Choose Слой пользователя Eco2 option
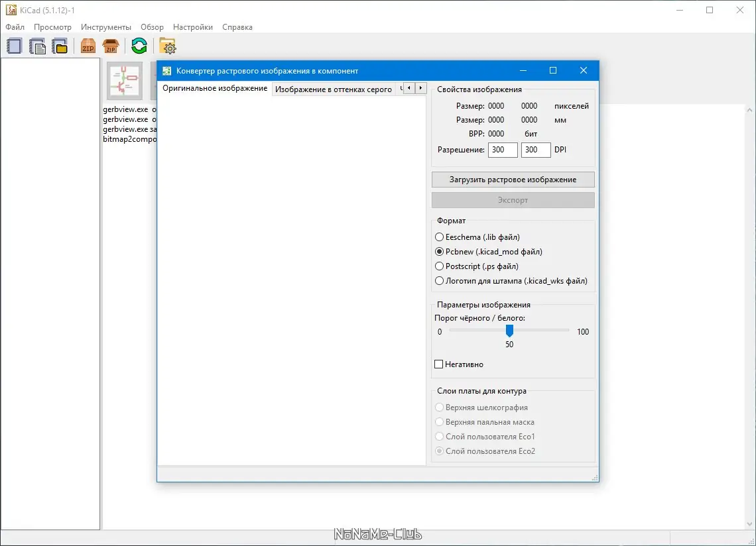Image resolution: width=756 pixels, height=546 pixels. pyautogui.click(x=485, y=451)
